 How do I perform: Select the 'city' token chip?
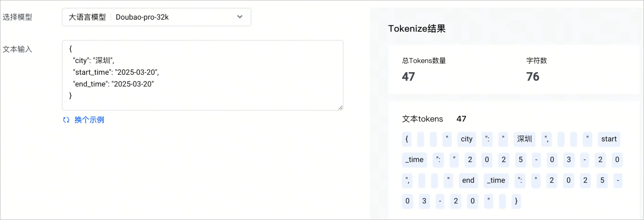click(467, 139)
